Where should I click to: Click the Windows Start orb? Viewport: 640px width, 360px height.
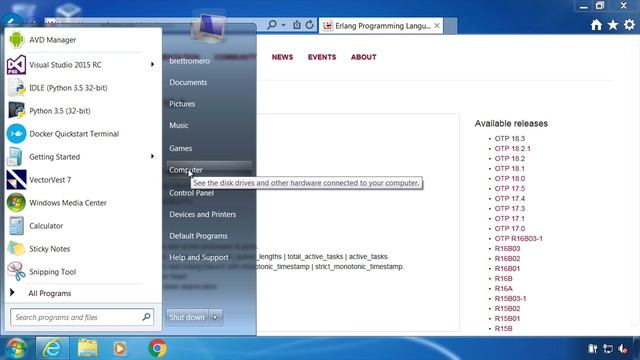pyautogui.click(x=16, y=348)
